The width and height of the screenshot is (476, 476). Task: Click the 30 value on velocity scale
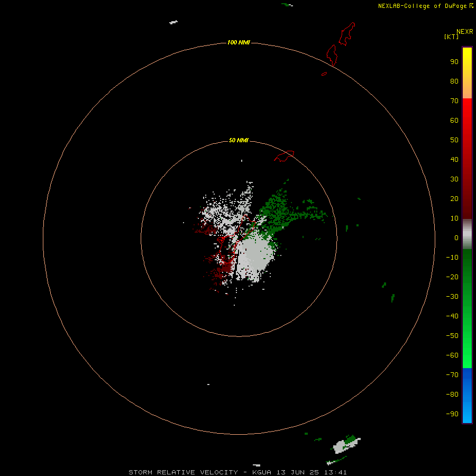(454, 179)
